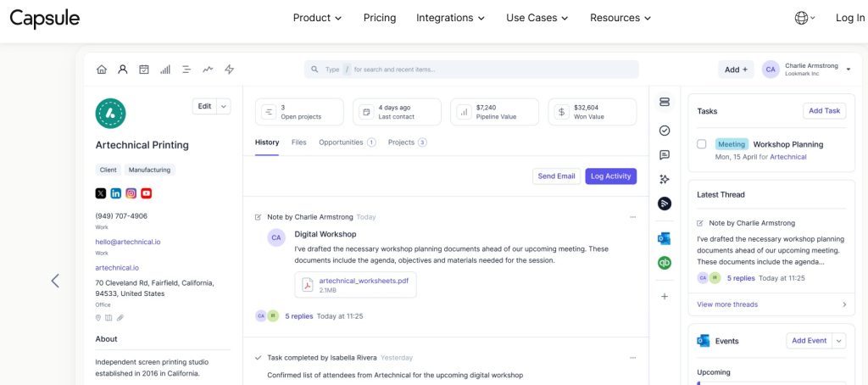868x385 pixels.
Task: Open 5 replies under Digital Workshop note
Action: 299,316
